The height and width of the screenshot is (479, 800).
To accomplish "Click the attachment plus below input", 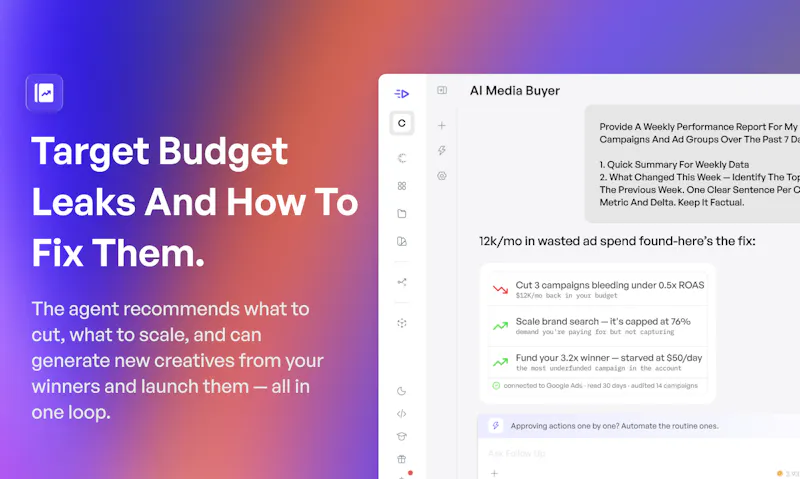I will point(494,473).
